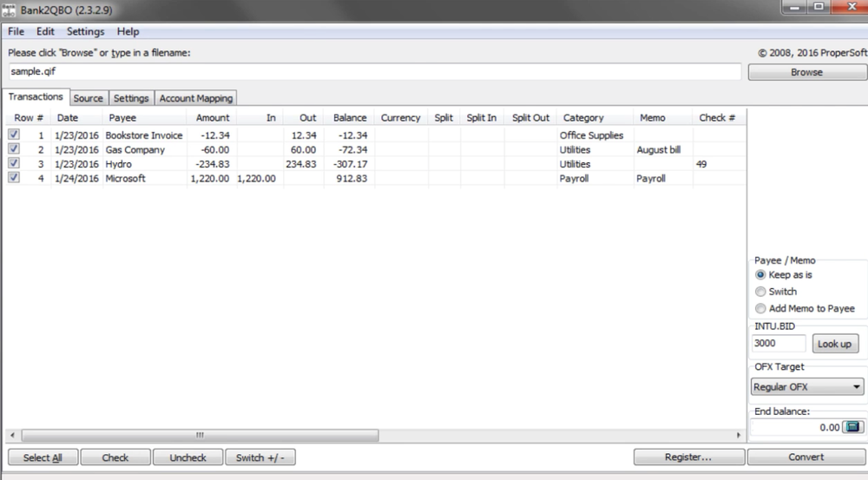Open the Settings menu in menu bar

pyautogui.click(x=85, y=31)
